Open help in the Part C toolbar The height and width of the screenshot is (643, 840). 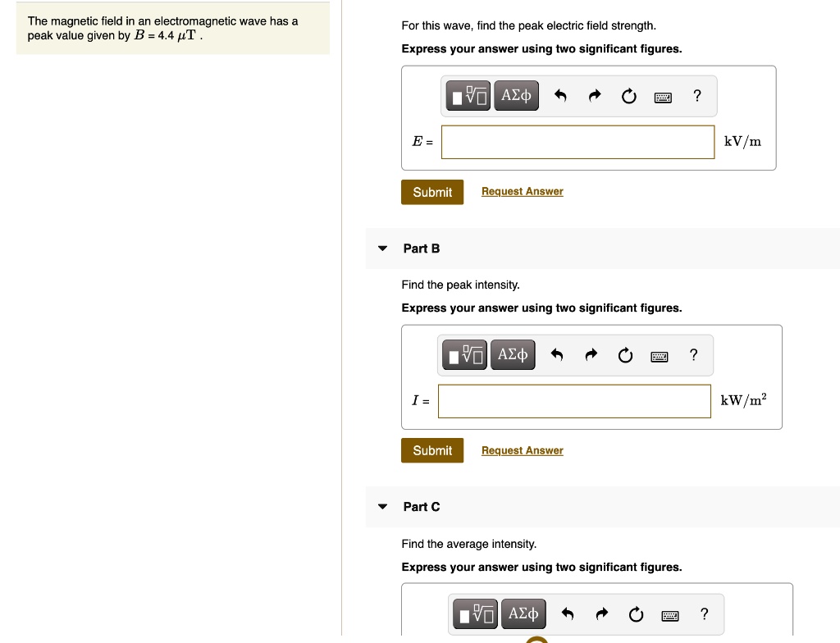(x=704, y=614)
